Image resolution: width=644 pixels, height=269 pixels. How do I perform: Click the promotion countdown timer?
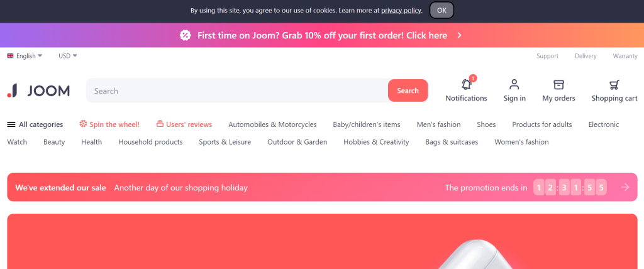570,187
